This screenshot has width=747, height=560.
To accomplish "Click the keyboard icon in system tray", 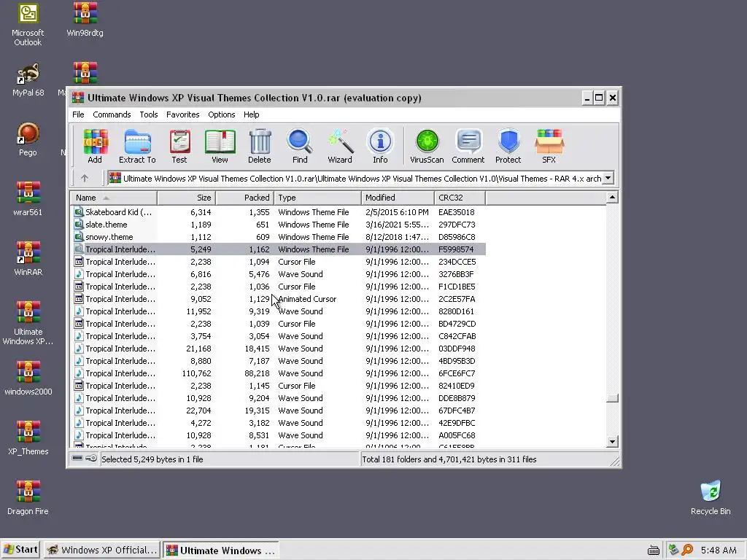I will [654, 551].
